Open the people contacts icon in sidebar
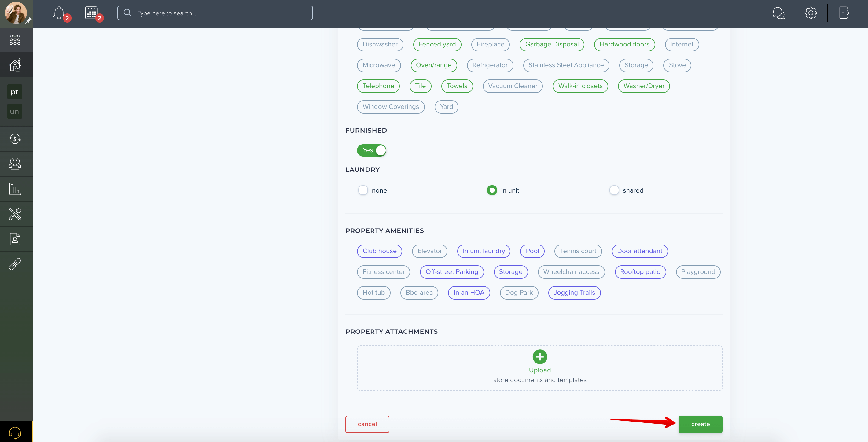This screenshot has height=442, width=868. pyautogui.click(x=15, y=164)
